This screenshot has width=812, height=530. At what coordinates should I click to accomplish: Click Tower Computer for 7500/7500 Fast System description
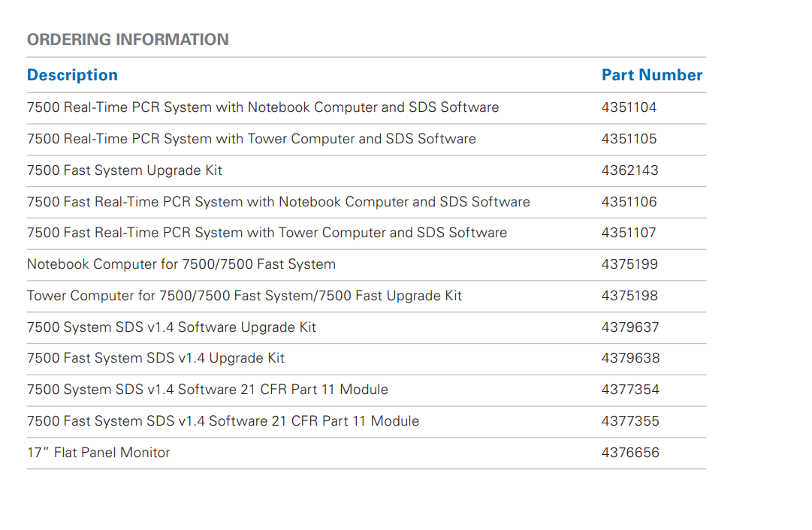point(244,296)
